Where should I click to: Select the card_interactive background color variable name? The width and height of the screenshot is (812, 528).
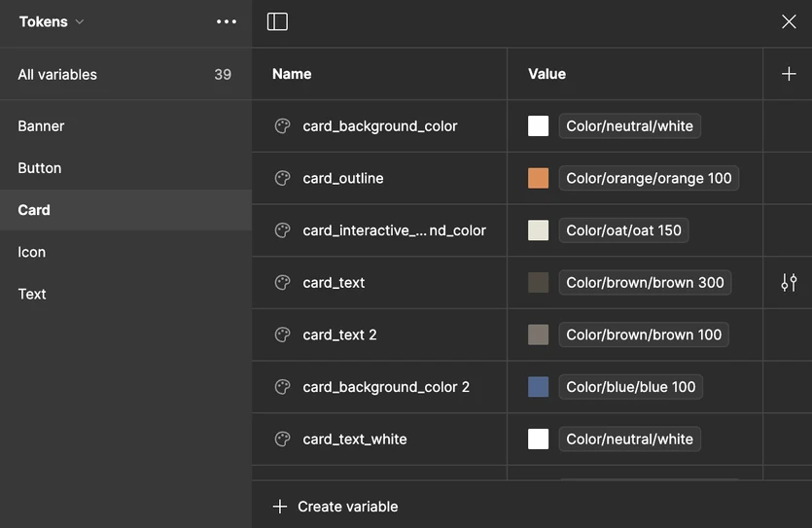click(394, 230)
